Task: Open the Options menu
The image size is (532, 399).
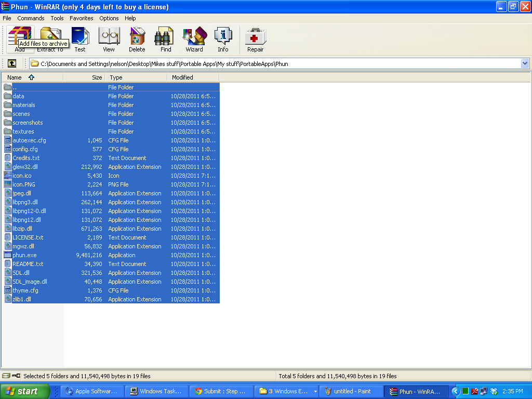Action: [x=109, y=18]
